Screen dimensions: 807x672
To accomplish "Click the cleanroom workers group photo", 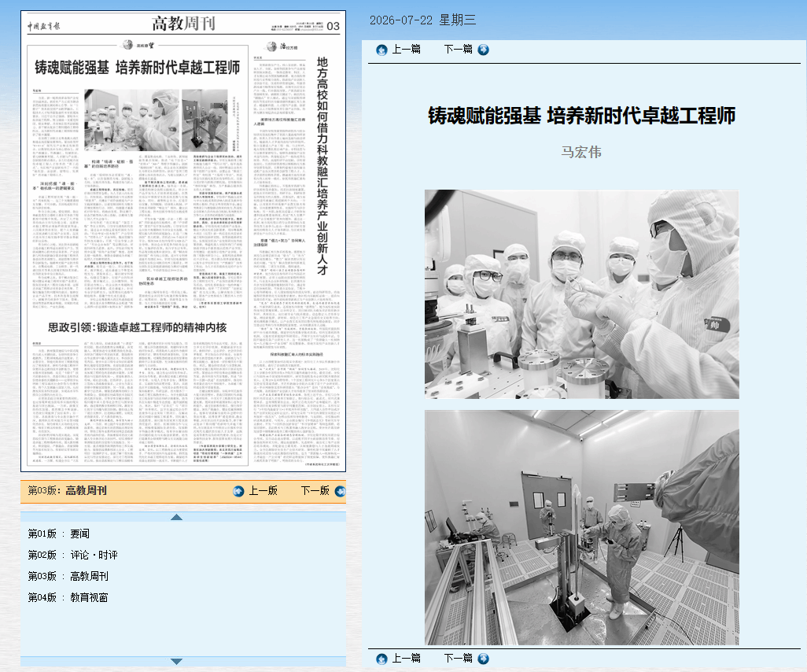I will click(581, 294).
